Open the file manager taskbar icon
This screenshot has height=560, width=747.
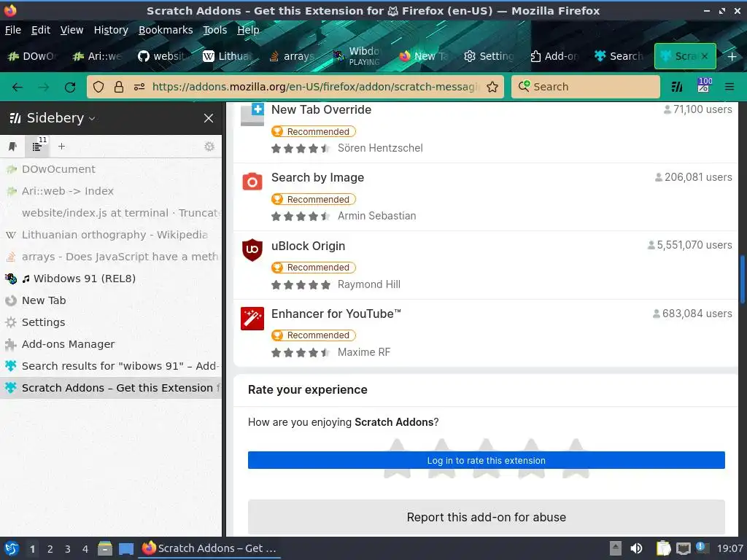(x=105, y=548)
